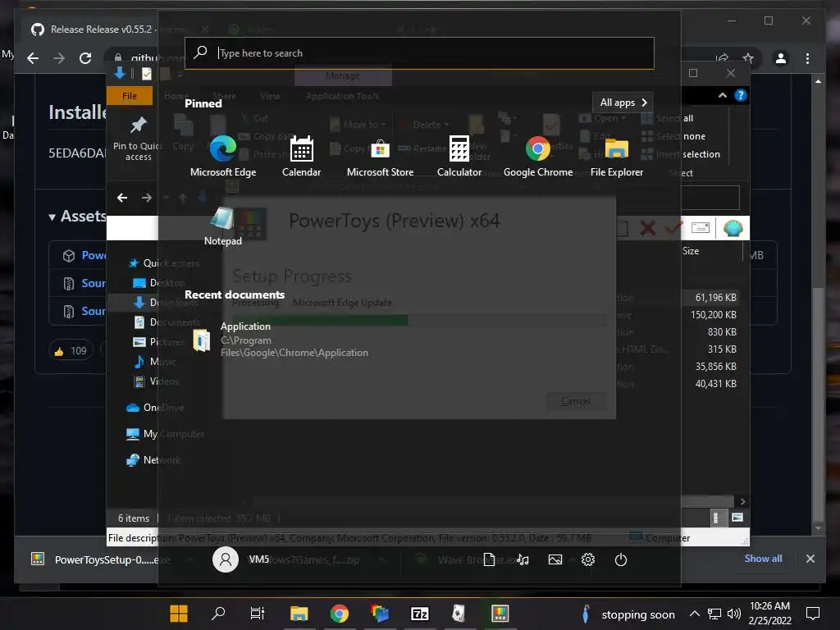Click the File Explorer help icon

pyautogui.click(x=741, y=95)
